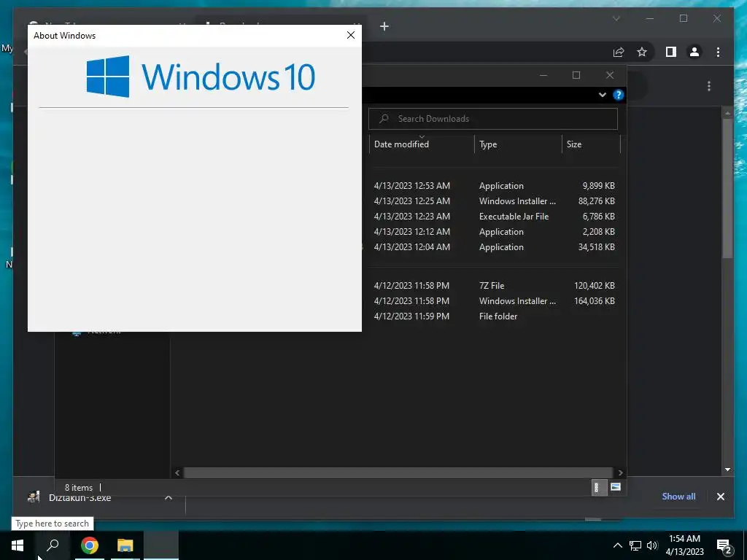Viewport: 747px width, 560px height.
Task: Click the 88,276 KB size cell
Action: [x=597, y=201]
